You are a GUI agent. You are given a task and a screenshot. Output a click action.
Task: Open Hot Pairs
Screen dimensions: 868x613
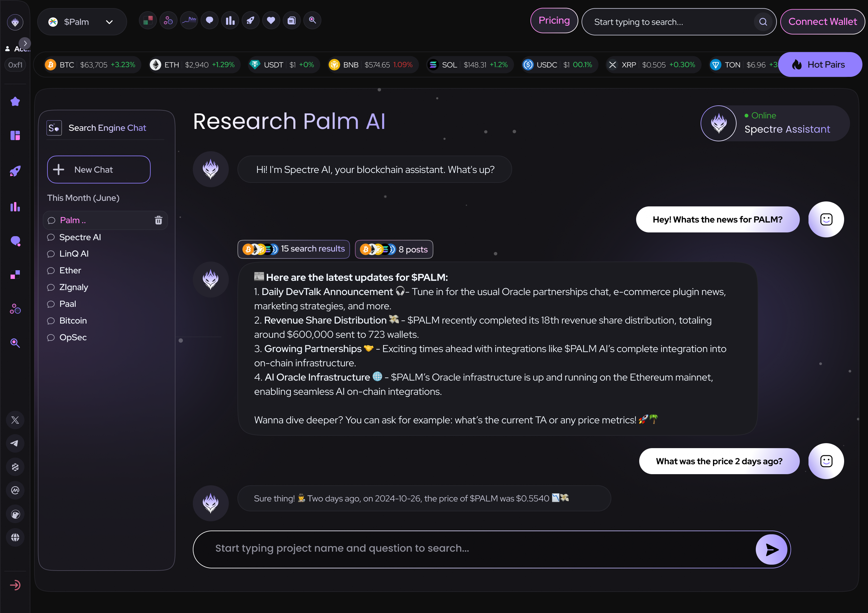pyautogui.click(x=820, y=65)
